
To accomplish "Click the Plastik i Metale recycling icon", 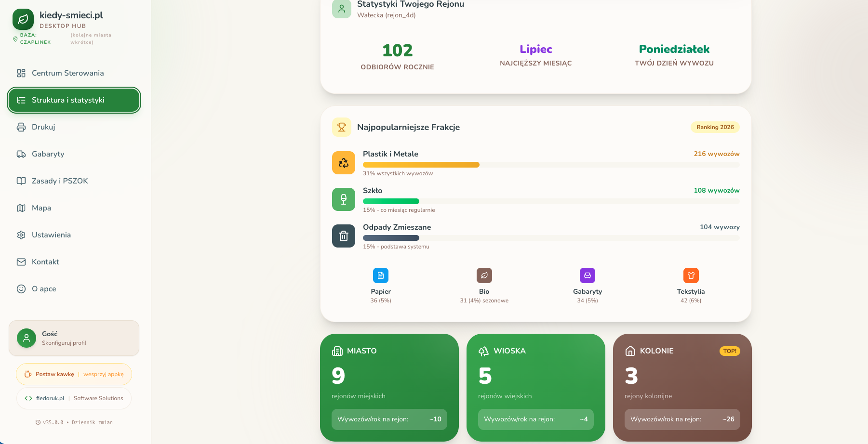I will click(343, 163).
